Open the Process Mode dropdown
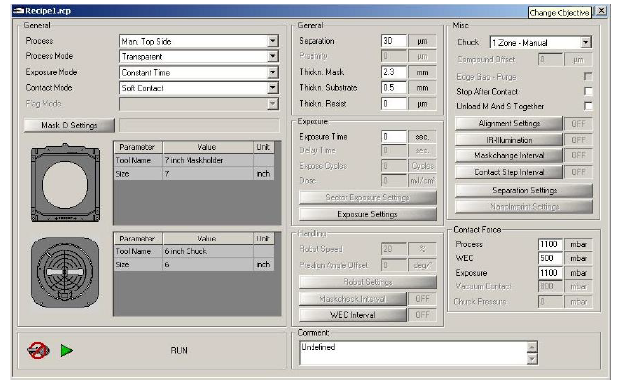 tap(273, 56)
